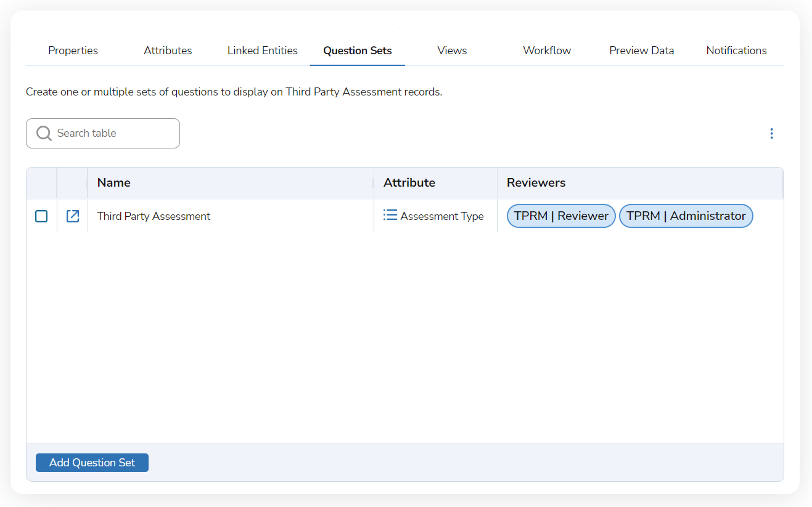Open the Third Party Assessment record link icon
812x507 pixels.
click(x=73, y=216)
